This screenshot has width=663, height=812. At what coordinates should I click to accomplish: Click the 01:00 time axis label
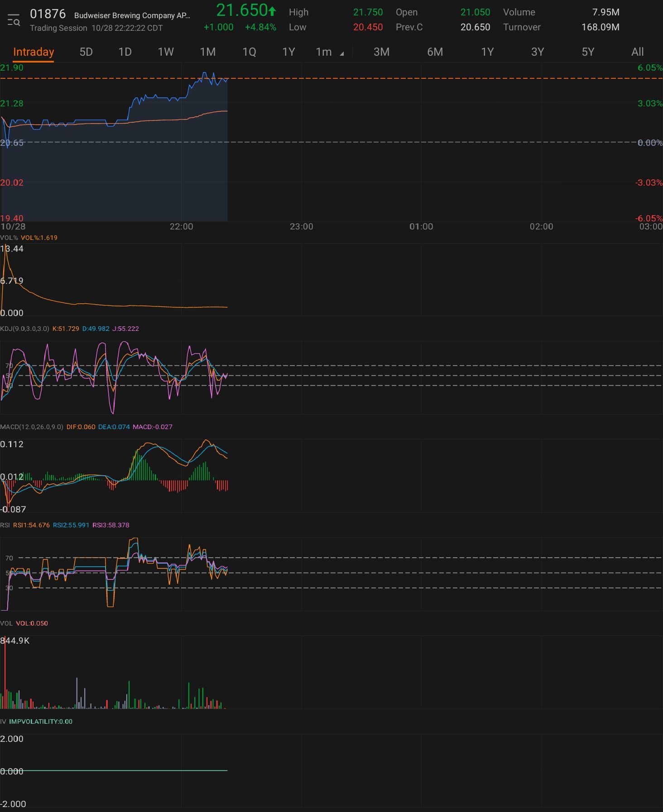[421, 227]
